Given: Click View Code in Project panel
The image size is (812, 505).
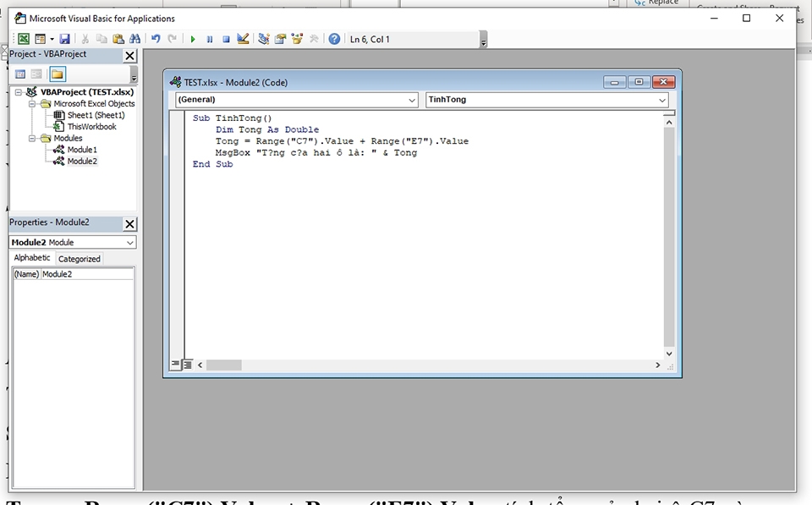Looking at the screenshot, I should coord(20,74).
